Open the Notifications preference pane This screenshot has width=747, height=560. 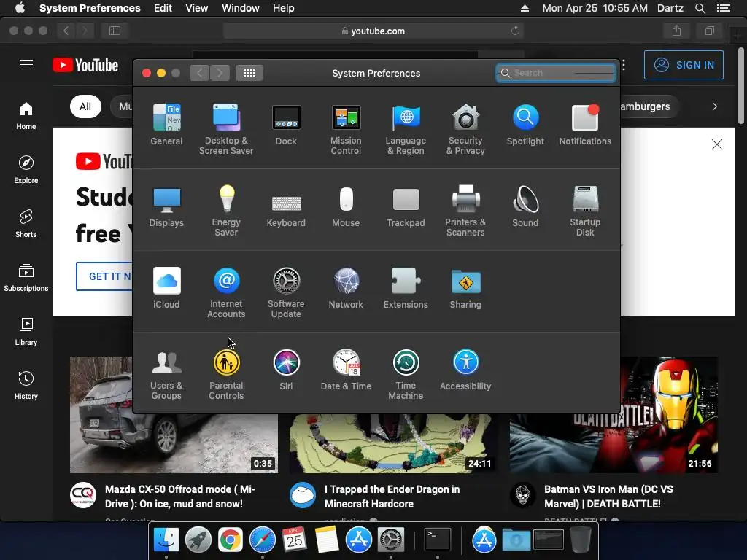[585, 124]
